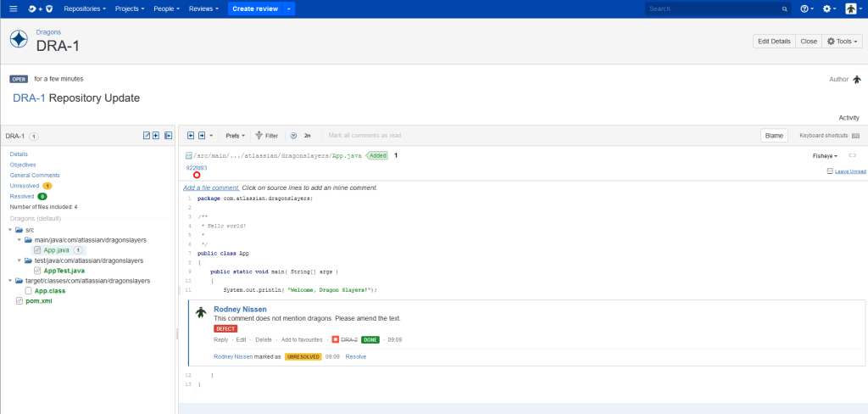Viewport: 868px width, 414px height.
Task: Collapse the src folder in tree
Action: 10,230
